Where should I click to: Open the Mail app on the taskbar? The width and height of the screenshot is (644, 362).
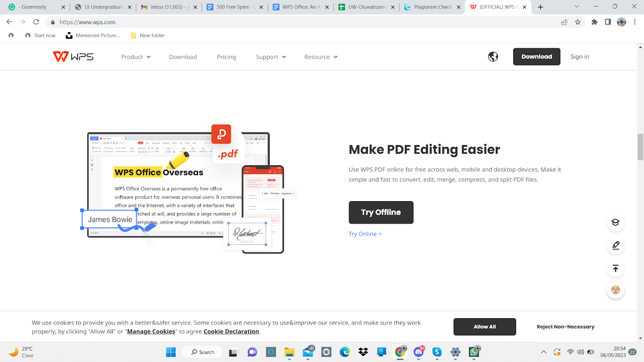(308, 352)
